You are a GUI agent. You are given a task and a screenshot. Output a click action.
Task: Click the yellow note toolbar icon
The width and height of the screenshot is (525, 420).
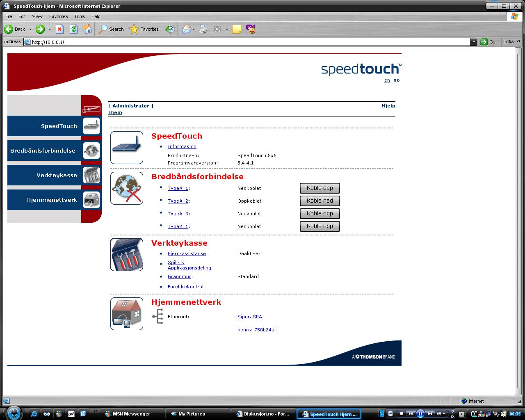[x=237, y=29]
